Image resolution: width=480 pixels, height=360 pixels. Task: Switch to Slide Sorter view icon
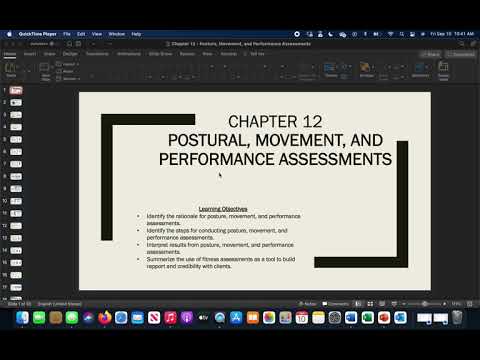coord(370,304)
